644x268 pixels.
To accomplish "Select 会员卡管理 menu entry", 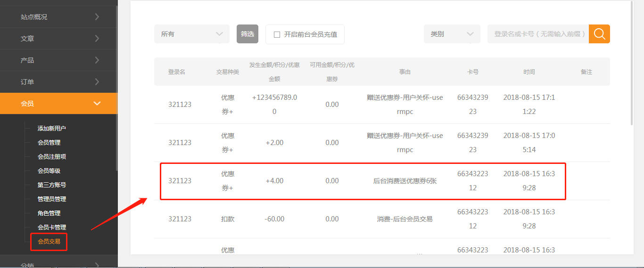I will [x=52, y=227].
